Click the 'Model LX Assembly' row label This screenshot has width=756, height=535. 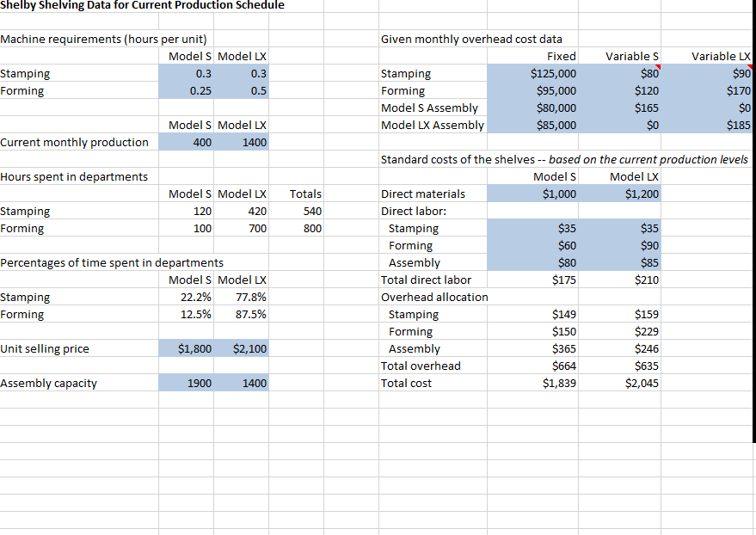pyautogui.click(x=432, y=126)
